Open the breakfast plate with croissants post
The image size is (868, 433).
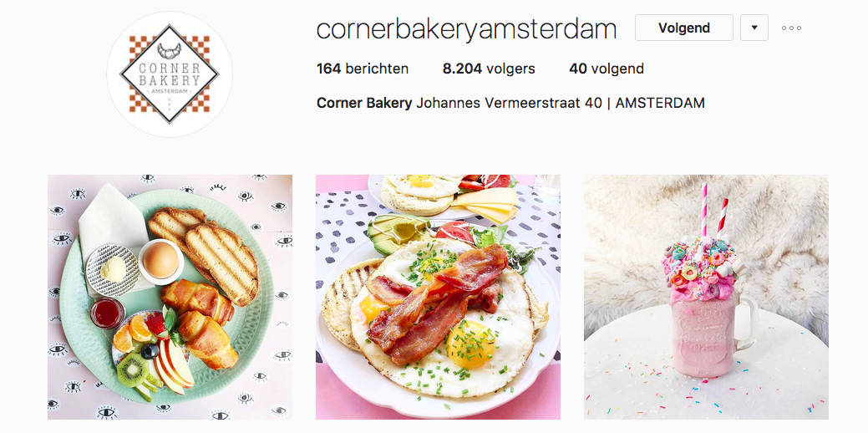(x=170, y=298)
